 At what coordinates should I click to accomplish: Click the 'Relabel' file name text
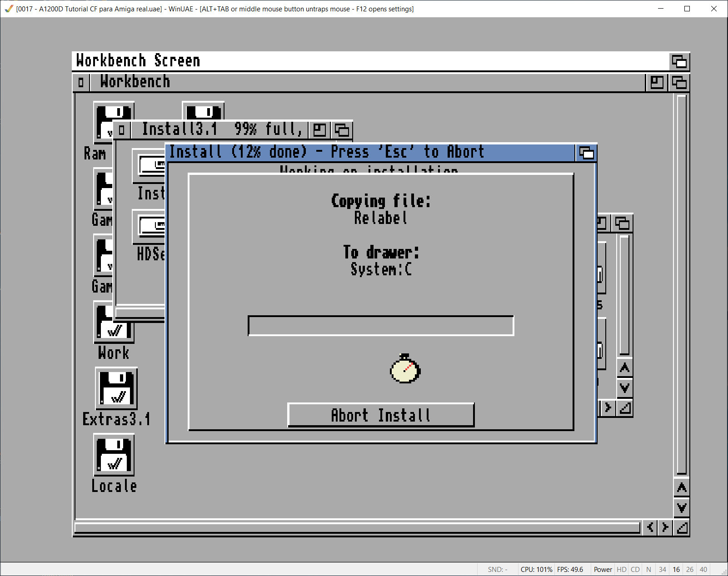[x=381, y=218]
